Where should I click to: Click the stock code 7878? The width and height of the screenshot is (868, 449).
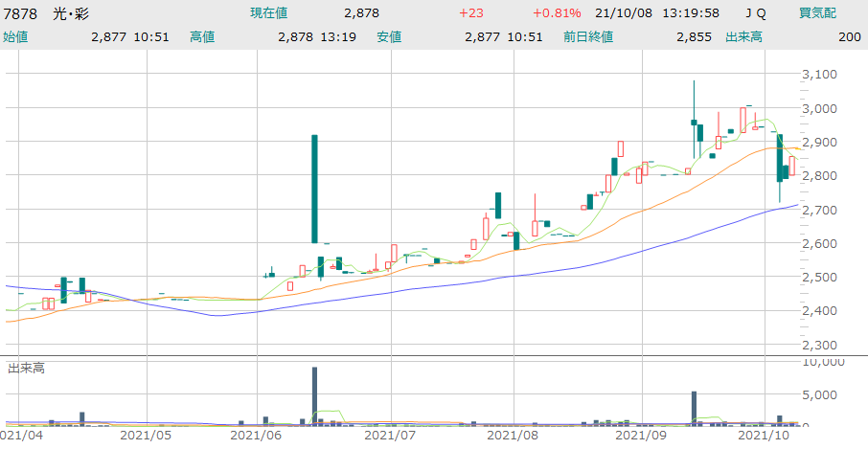pos(21,13)
